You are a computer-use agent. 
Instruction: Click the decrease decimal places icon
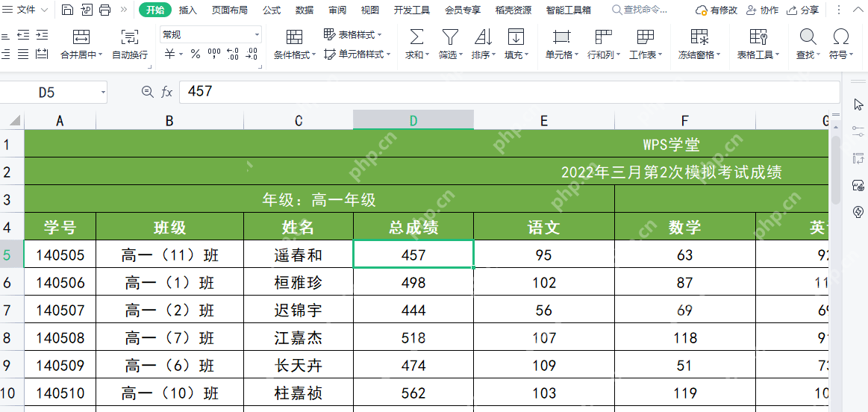coord(252,54)
